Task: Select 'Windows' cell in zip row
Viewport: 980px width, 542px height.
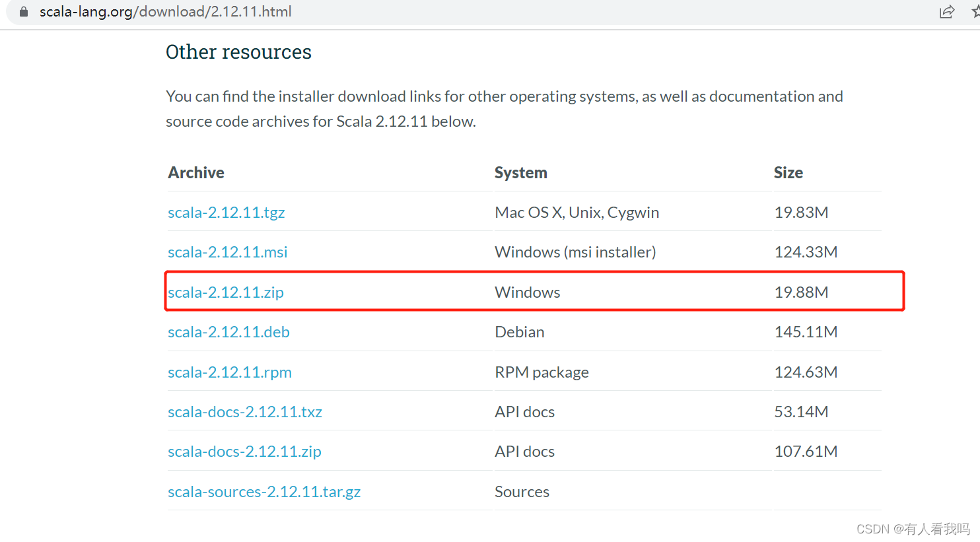Action: [527, 292]
